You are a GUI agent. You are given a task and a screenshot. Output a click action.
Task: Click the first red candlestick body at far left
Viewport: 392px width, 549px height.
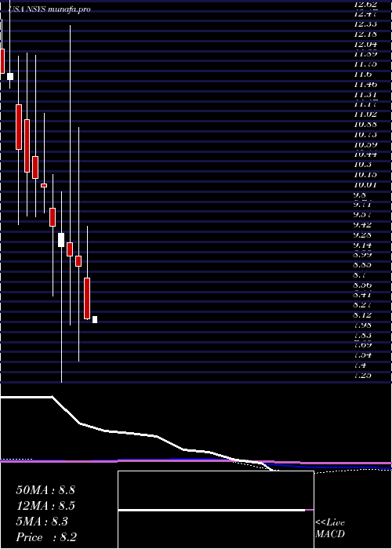tap(2, 61)
